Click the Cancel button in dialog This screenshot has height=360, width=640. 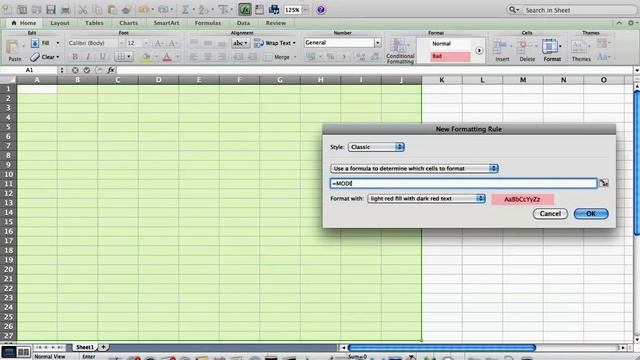pyautogui.click(x=550, y=213)
